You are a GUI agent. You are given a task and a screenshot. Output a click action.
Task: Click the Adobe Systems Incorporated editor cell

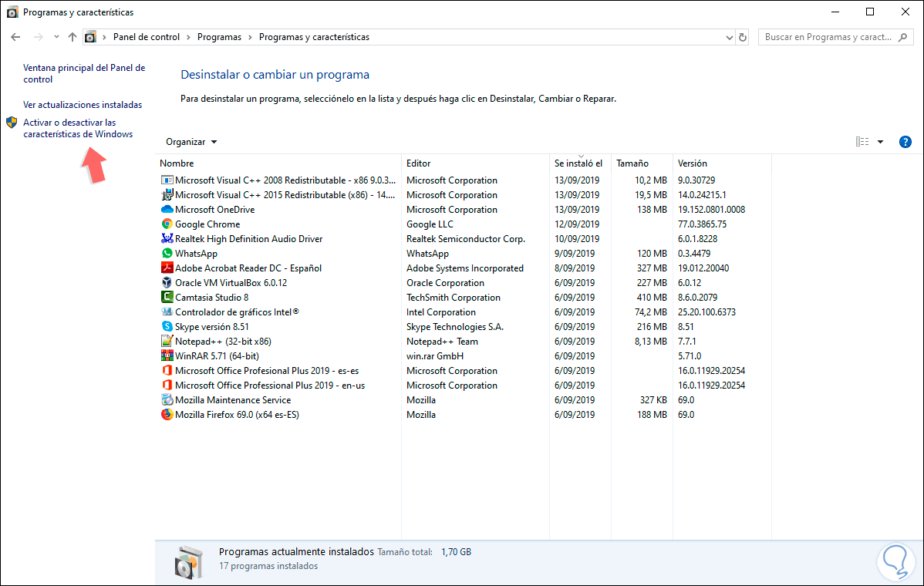[465, 268]
